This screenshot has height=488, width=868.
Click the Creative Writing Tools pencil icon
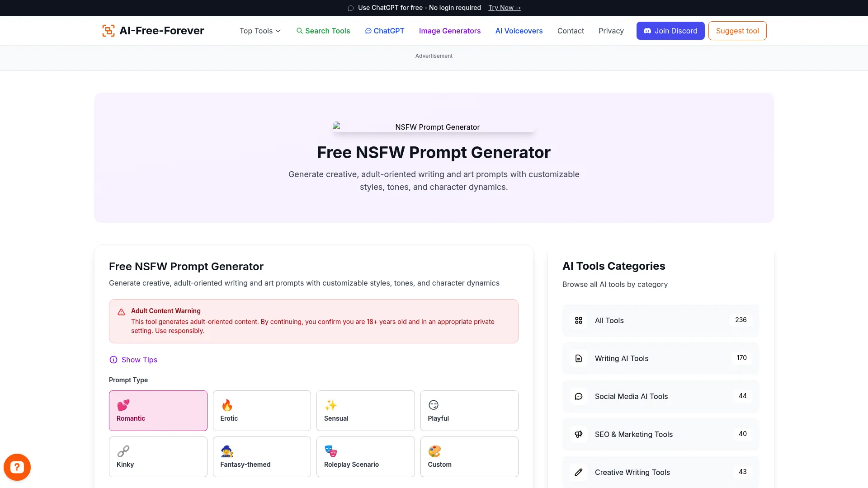579,472
